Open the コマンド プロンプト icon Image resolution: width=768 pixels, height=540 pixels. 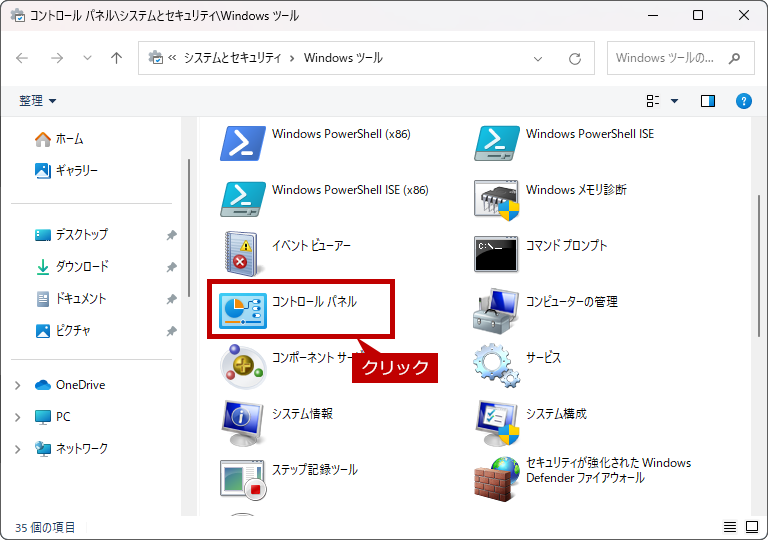pos(496,254)
